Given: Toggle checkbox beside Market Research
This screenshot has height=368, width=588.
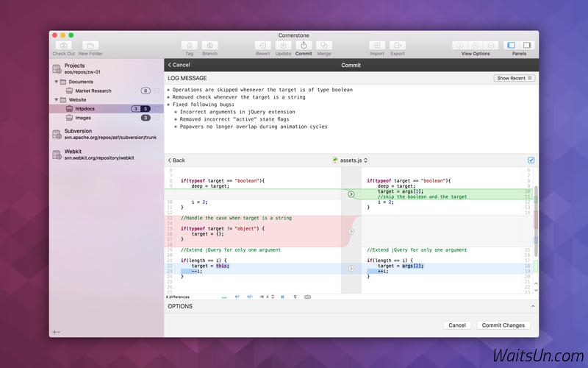Looking at the screenshot, I should click(157, 91).
